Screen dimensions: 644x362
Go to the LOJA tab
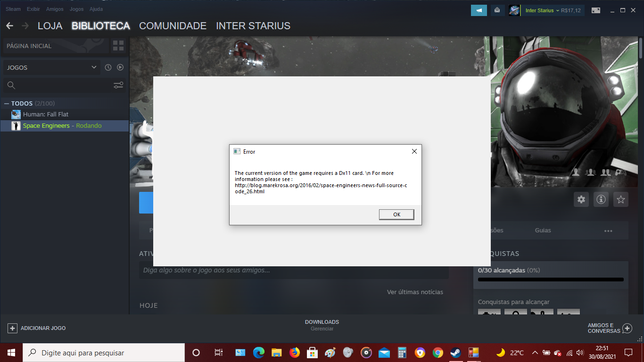click(50, 26)
